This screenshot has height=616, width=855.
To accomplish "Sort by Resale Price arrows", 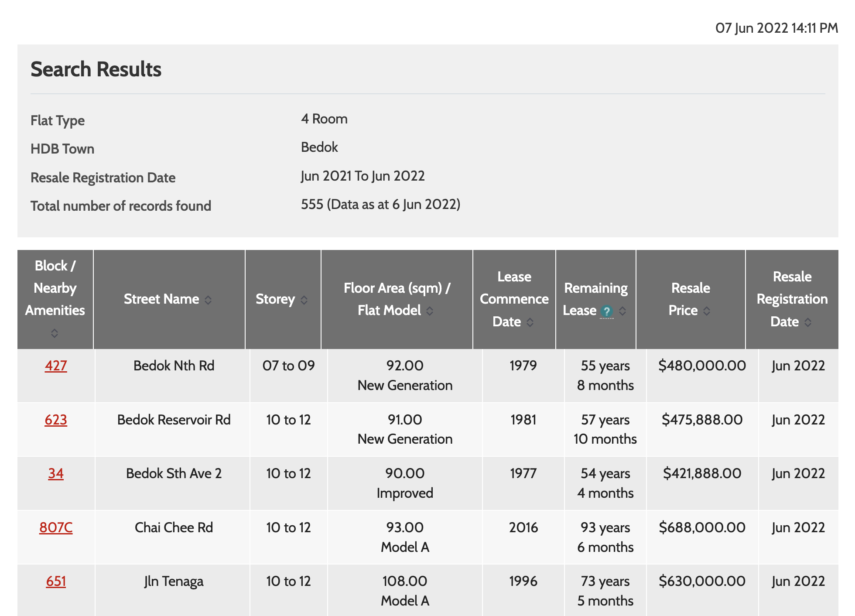I will 707,311.
